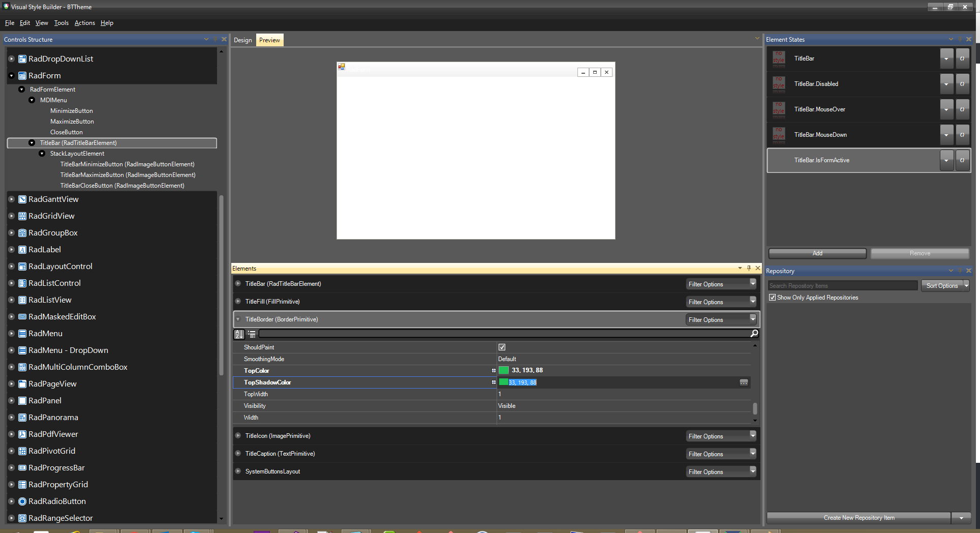980x533 pixels.
Task: Open dropdown arrow beside Create New Repository Item
Action: 961,518
